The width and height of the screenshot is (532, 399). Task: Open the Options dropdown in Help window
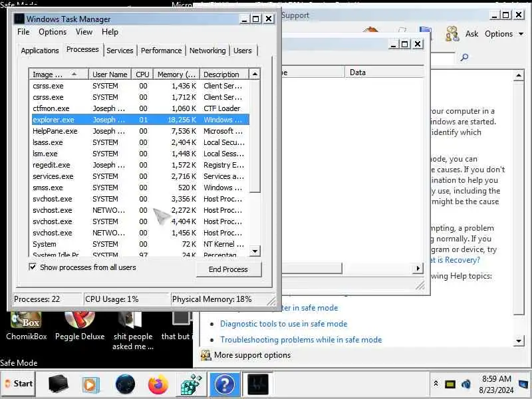(x=504, y=34)
